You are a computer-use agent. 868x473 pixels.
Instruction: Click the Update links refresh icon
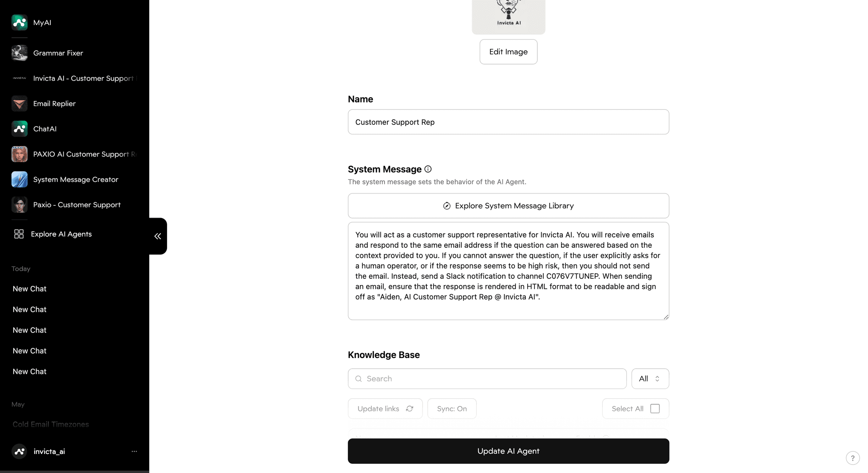point(409,409)
